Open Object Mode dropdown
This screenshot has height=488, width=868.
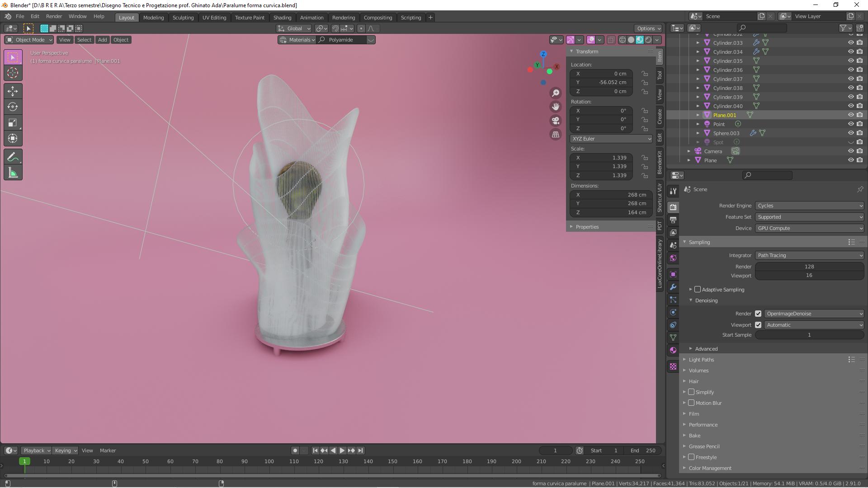pyautogui.click(x=29, y=40)
